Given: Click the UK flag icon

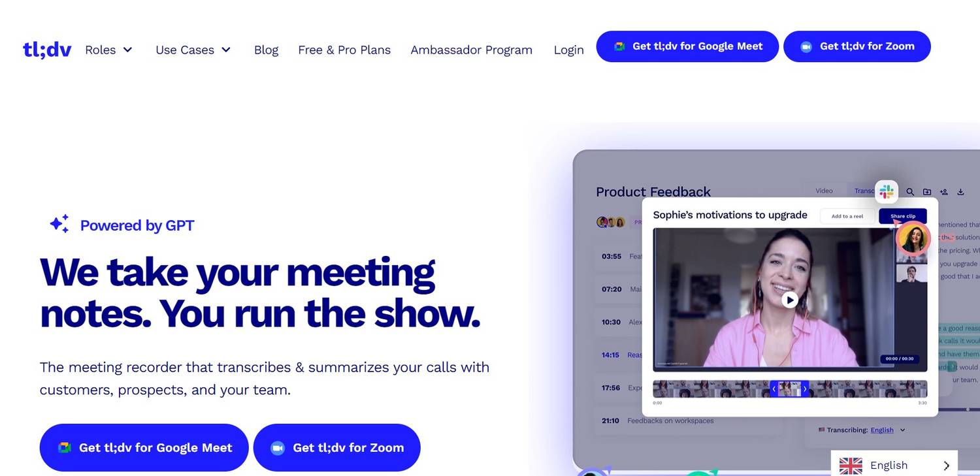Looking at the screenshot, I should point(851,466).
